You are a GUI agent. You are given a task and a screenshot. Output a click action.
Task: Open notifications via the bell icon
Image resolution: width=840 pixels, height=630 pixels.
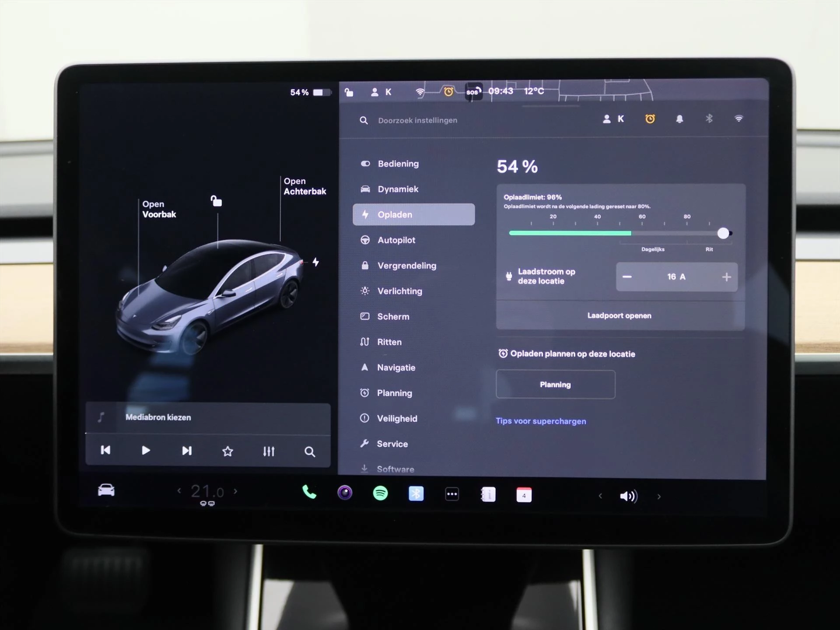pos(680,119)
